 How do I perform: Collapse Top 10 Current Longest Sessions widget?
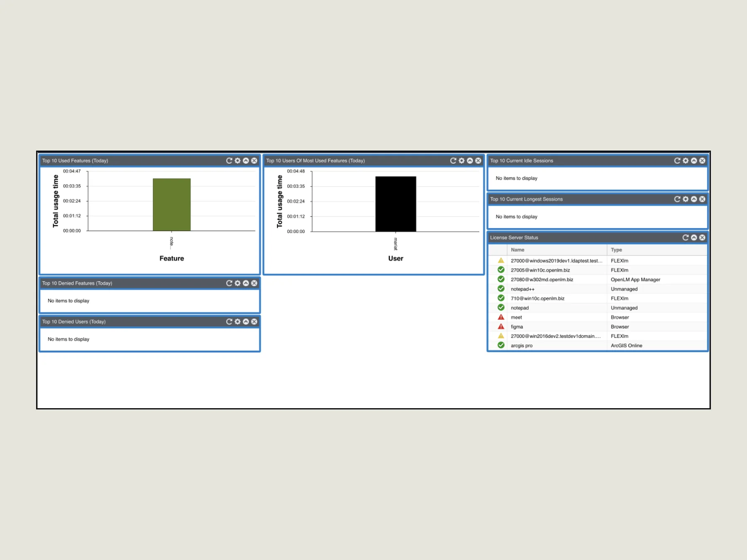pyautogui.click(x=694, y=199)
